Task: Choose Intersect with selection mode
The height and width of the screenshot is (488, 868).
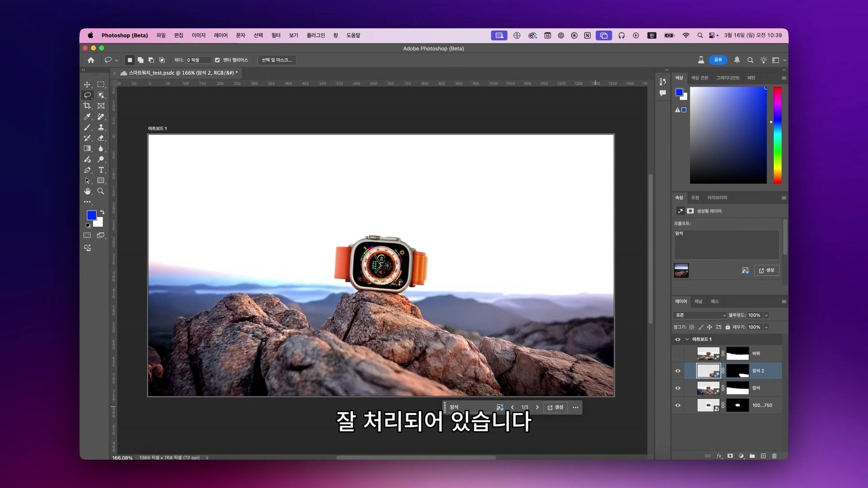Action: click(162, 60)
